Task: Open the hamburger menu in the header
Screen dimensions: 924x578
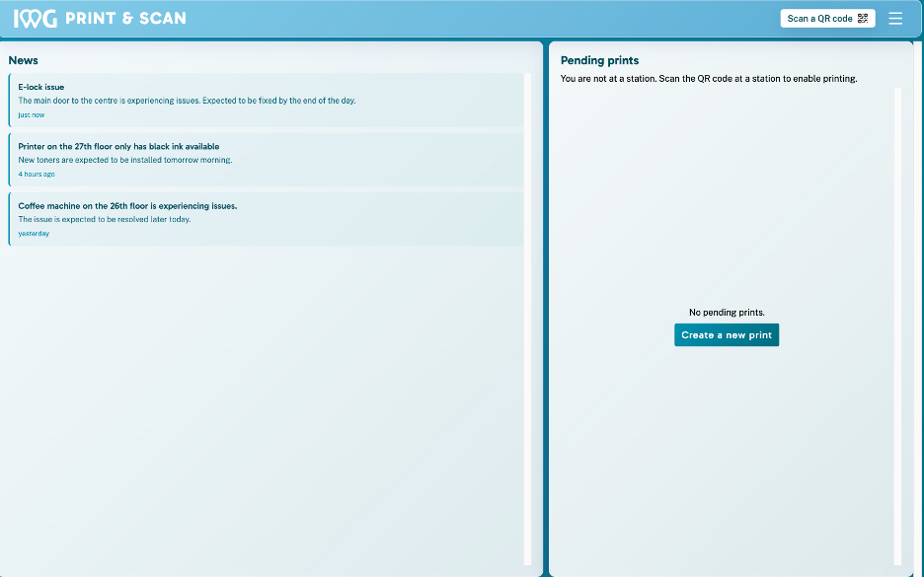Action: pyautogui.click(x=895, y=19)
